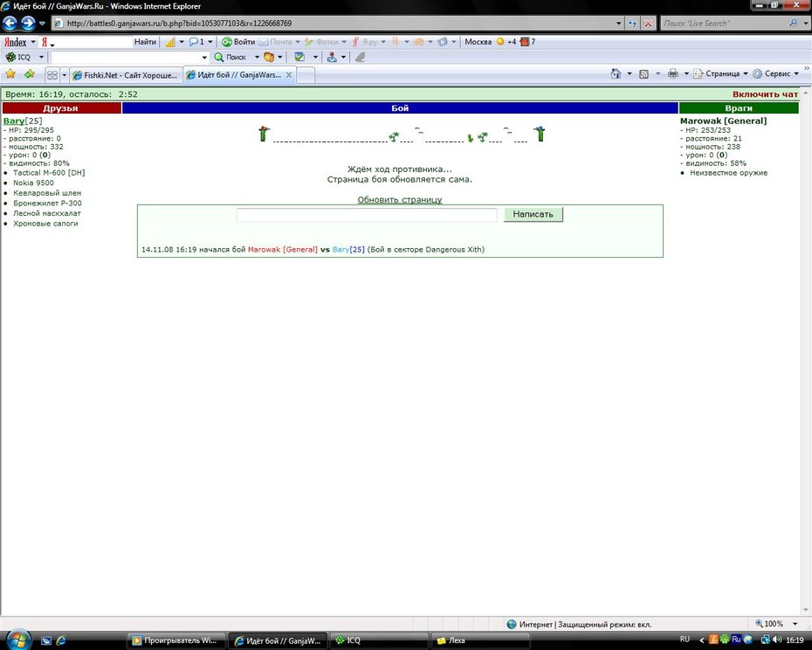Click the traffic indicator showing 7
Screen dimensions: 812x650
coord(527,41)
